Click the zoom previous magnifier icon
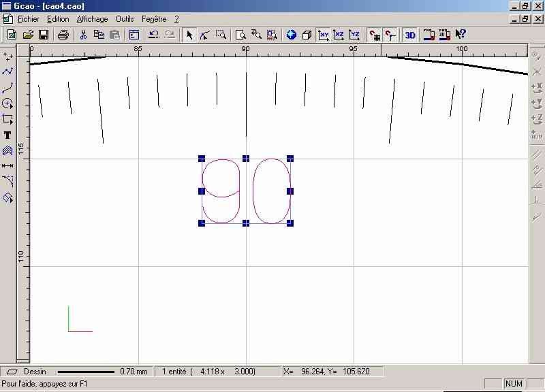 (x=256, y=35)
